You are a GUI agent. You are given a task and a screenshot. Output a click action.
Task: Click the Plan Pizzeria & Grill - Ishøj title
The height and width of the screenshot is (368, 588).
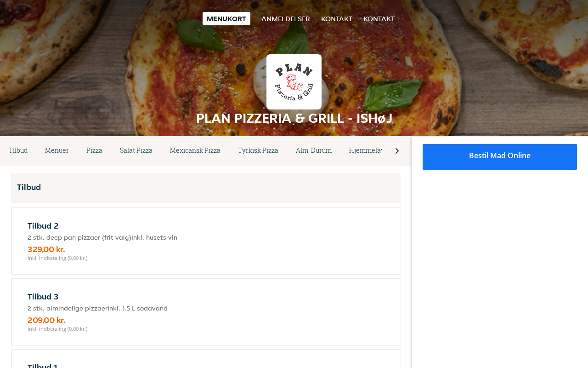coord(294,118)
